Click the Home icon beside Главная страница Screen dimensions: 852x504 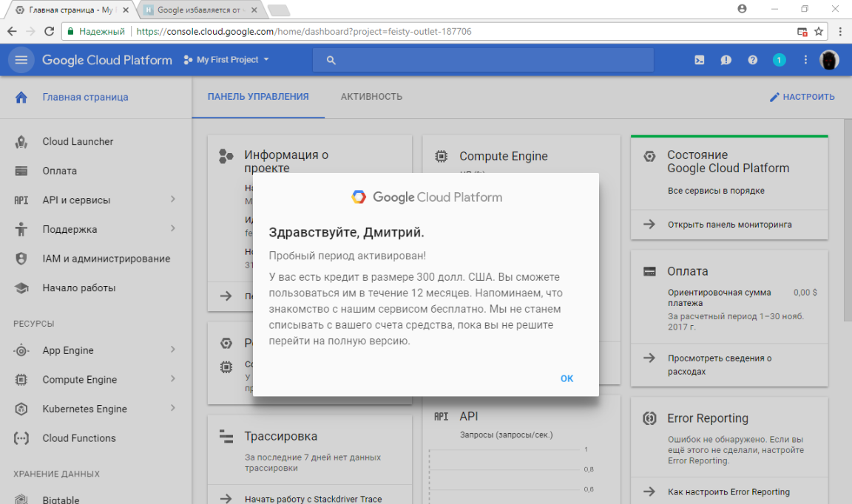[21, 98]
